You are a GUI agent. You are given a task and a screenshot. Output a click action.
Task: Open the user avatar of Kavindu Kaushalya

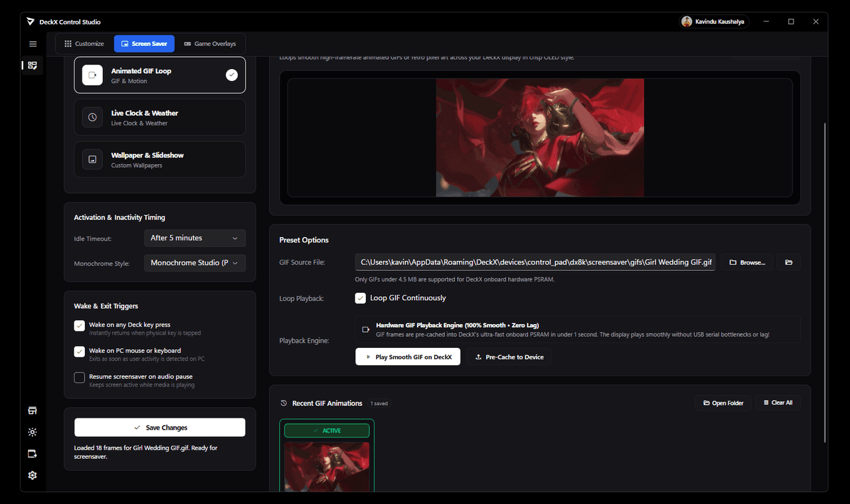click(687, 22)
